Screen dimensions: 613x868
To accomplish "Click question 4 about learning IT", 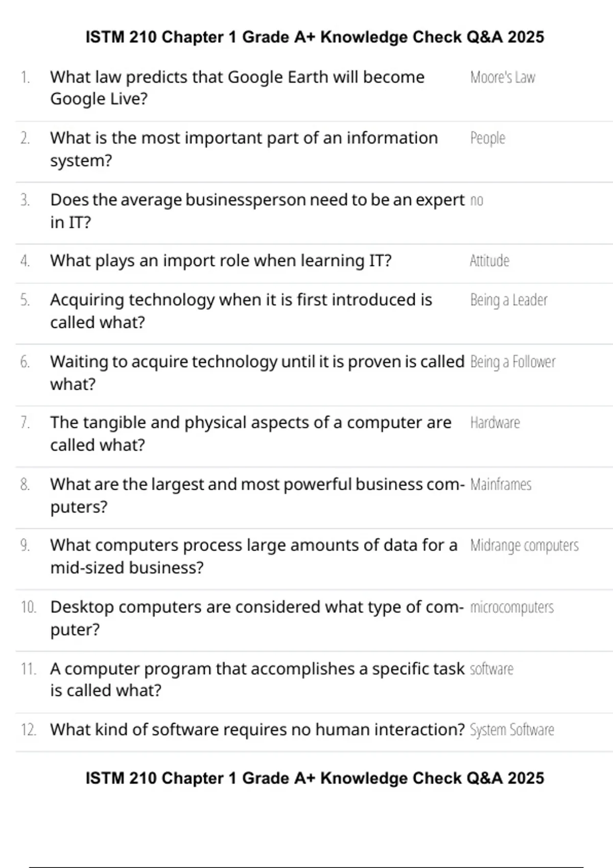I will coord(221,261).
